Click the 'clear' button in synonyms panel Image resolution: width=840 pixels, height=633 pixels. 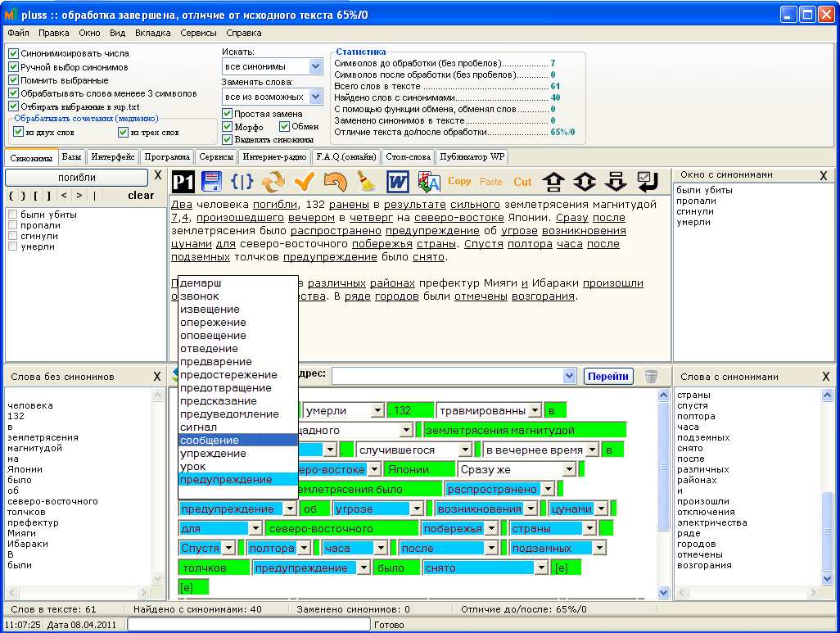pos(141,196)
